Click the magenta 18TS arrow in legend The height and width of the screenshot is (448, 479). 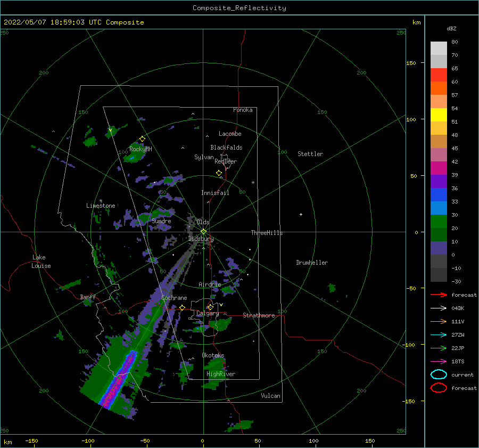pos(439,362)
